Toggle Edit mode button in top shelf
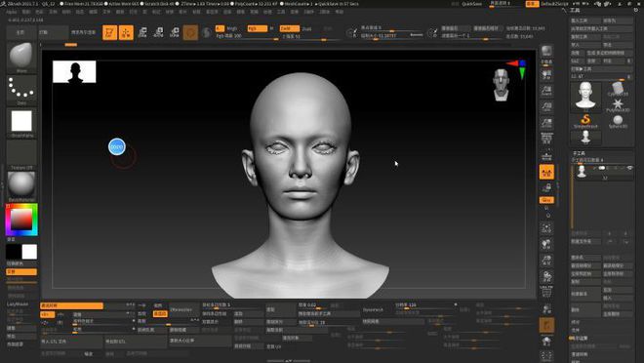The image size is (644, 363). [109, 32]
